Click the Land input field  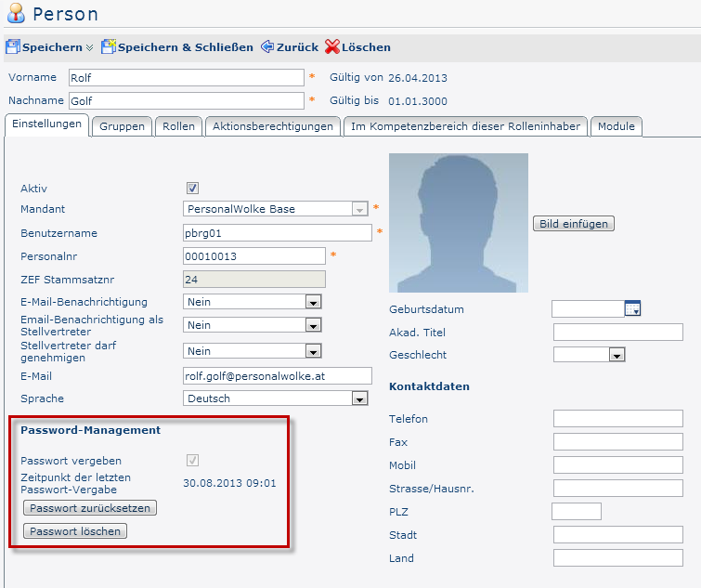click(x=618, y=558)
